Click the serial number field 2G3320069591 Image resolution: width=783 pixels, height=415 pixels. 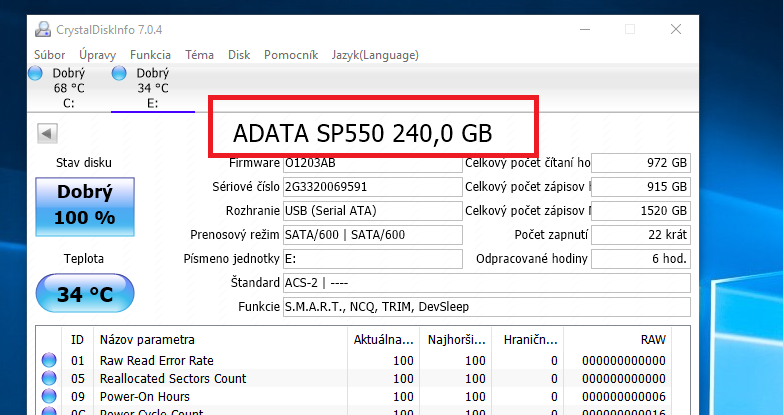coord(373,187)
